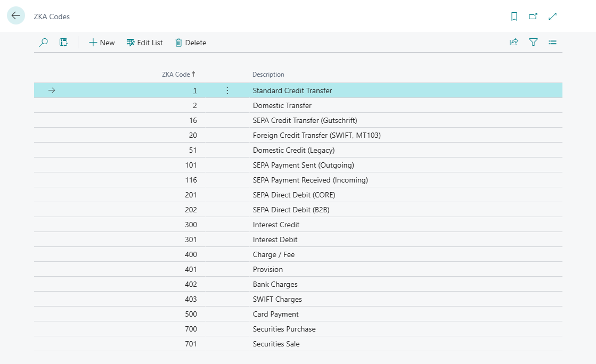Bookmark this ZKA Codes page

tap(514, 16)
